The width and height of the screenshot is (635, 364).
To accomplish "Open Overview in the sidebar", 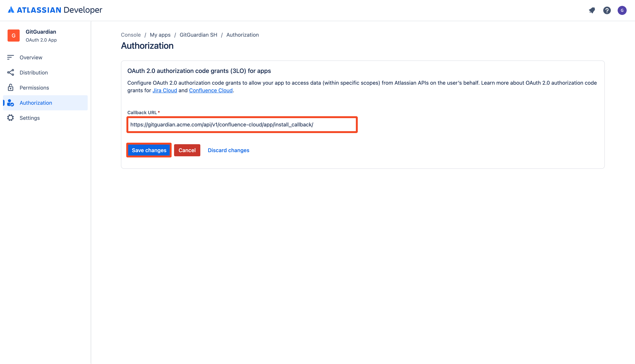I will [x=45, y=57].
